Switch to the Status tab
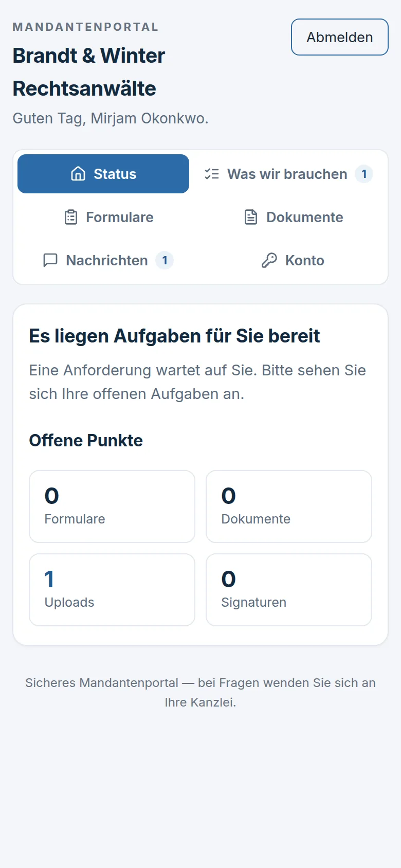 click(103, 174)
